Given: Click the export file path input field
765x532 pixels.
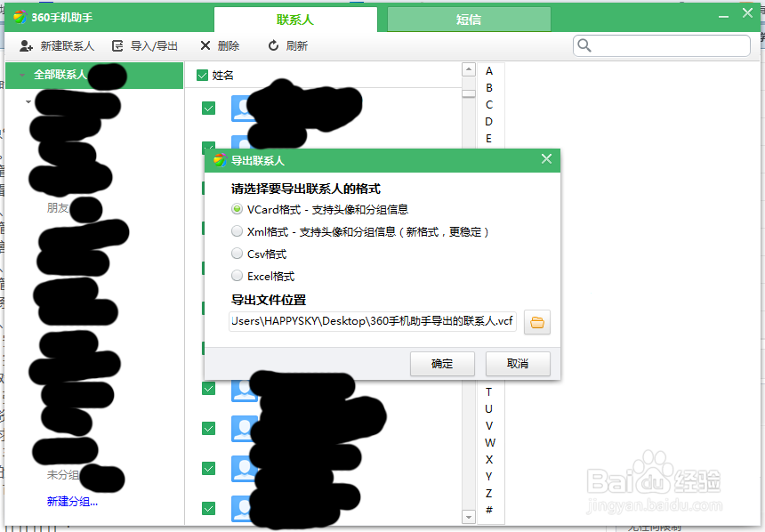Looking at the screenshot, I should coord(369,322).
